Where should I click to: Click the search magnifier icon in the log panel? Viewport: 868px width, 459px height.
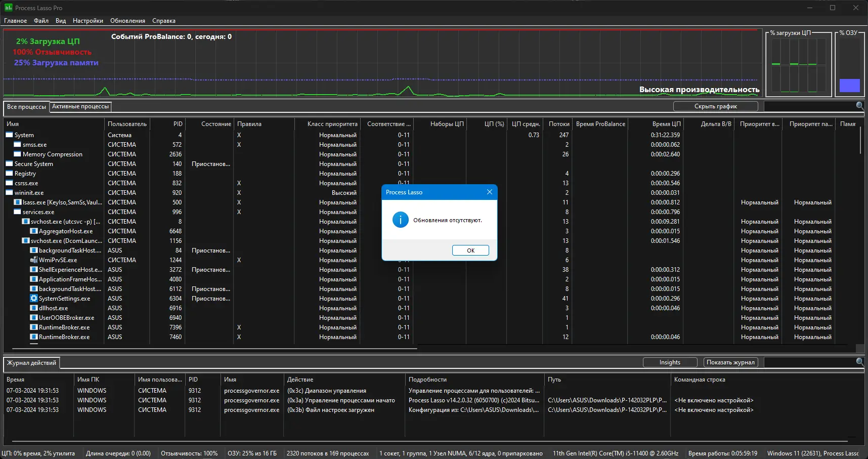click(x=859, y=362)
